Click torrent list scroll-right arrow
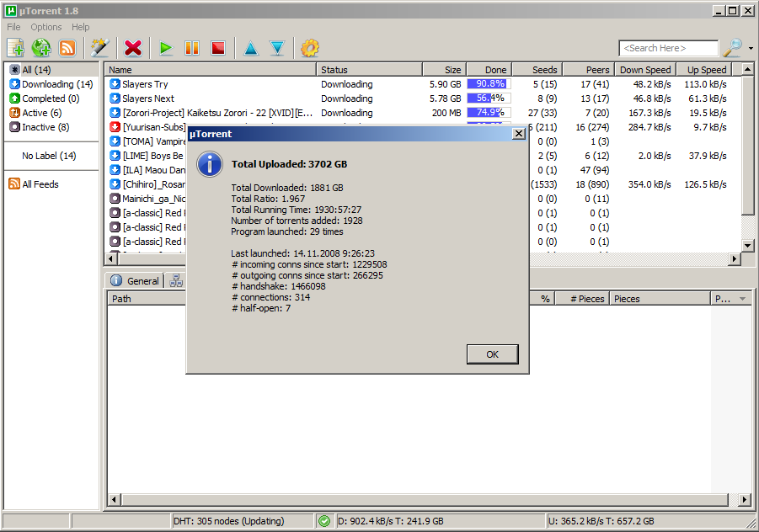Screen dimensions: 759x532 735,259
